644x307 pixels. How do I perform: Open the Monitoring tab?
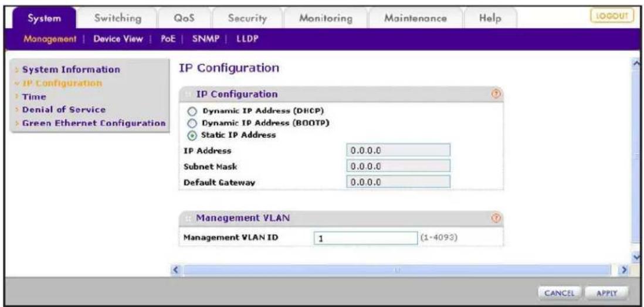click(326, 19)
